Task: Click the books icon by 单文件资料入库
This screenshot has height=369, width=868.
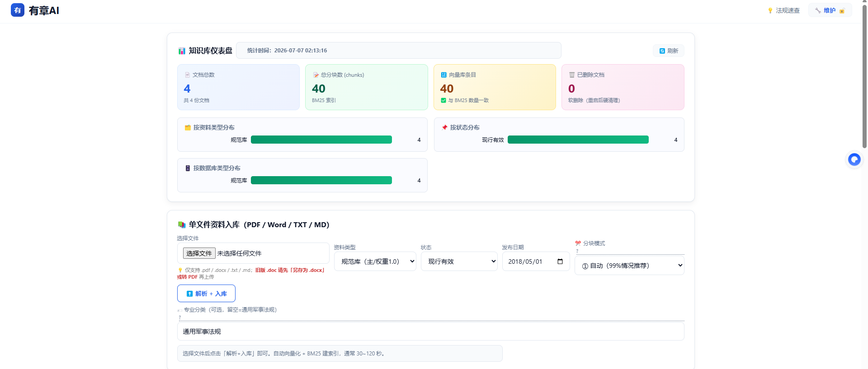Action: (x=182, y=224)
